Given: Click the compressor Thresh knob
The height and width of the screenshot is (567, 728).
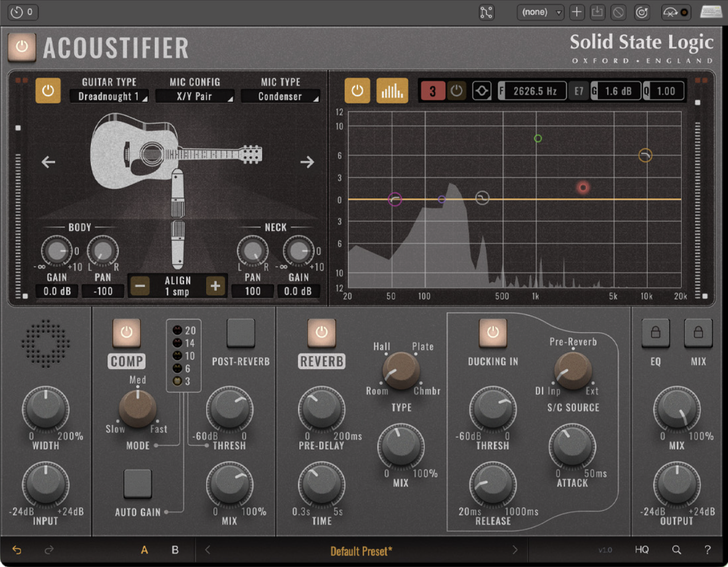Looking at the screenshot, I should 230,409.
